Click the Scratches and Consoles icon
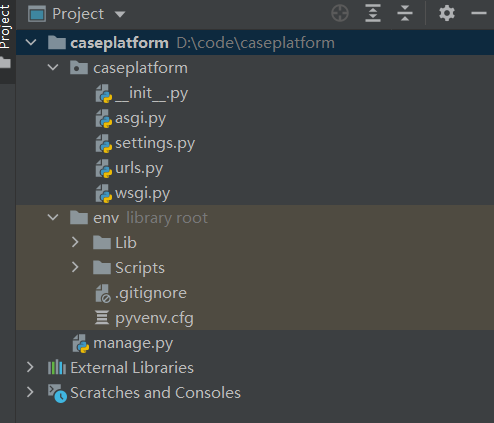The width and height of the screenshot is (494, 423). click(57, 393)
